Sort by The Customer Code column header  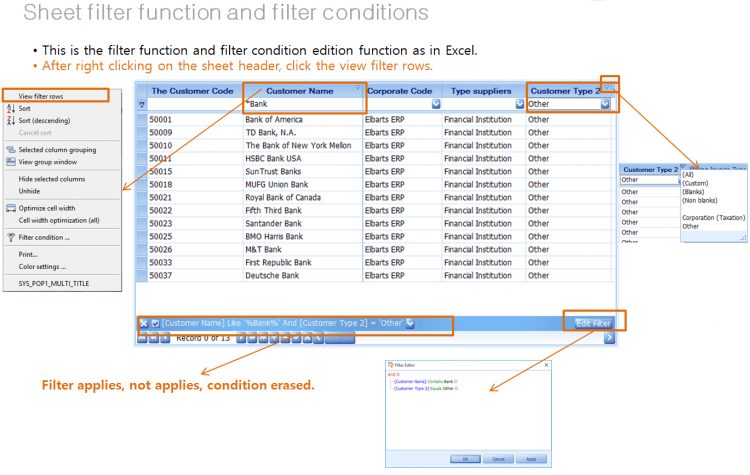[x=192, y=91]
